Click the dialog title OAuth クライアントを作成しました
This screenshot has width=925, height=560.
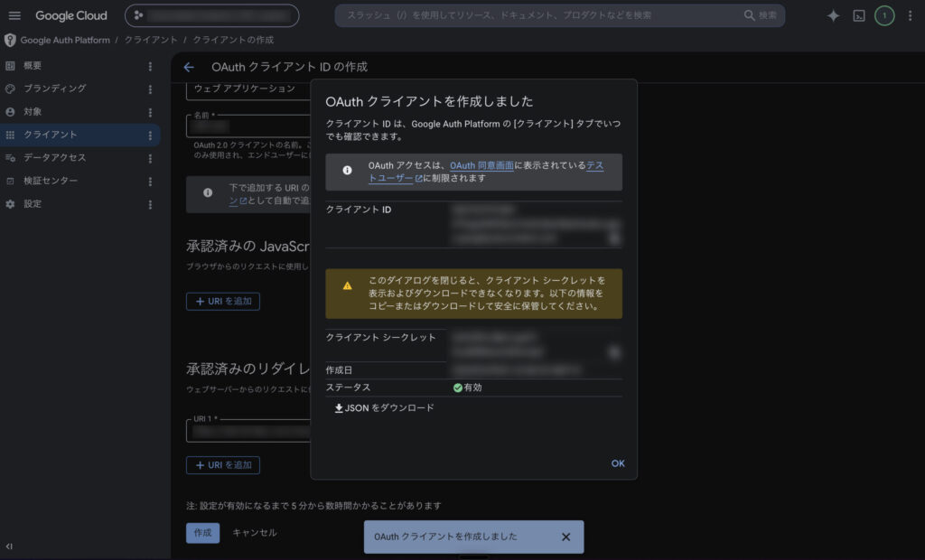coord(429,101)
